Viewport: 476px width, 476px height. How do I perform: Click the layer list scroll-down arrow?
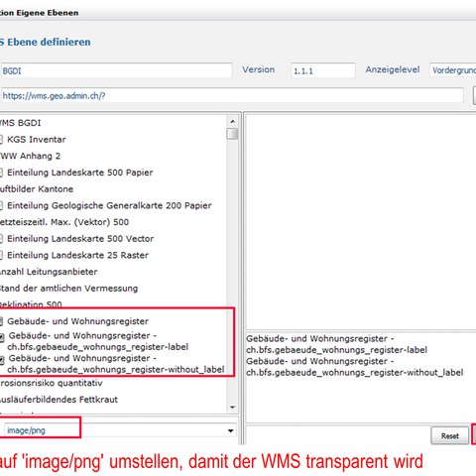point(232,408)
